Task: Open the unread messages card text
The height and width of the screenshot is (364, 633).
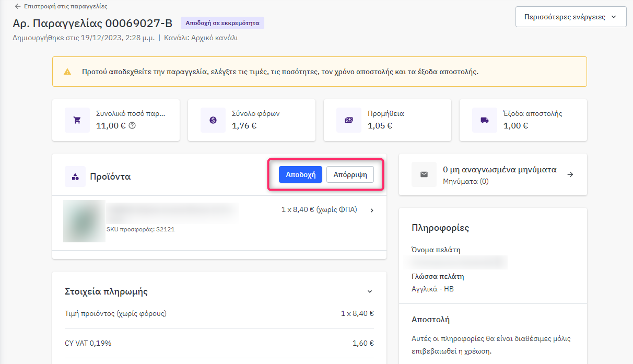Action: (500, 170)
